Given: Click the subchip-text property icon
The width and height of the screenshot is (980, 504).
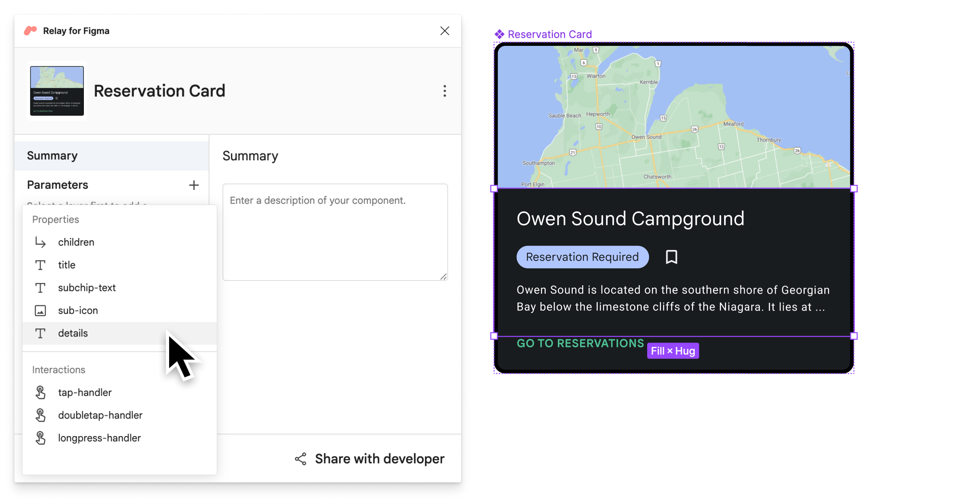Looking at the screenshot, I should 40,287.
